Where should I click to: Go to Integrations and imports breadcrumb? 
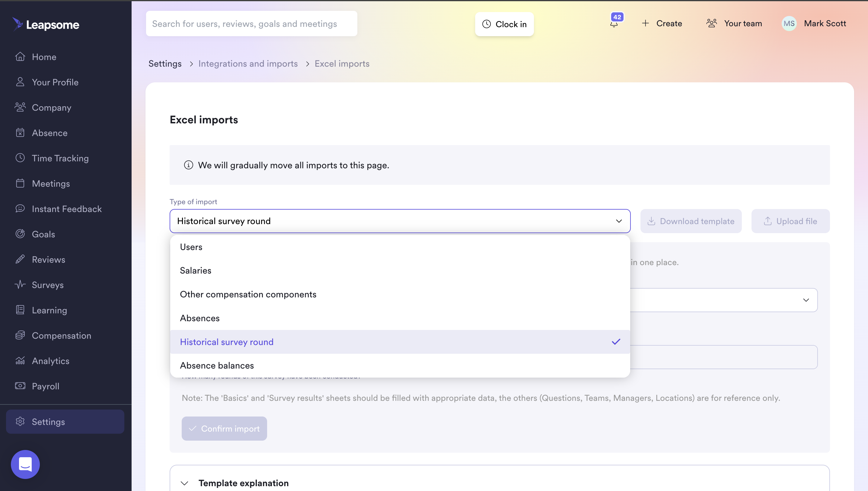pos(248,64)
